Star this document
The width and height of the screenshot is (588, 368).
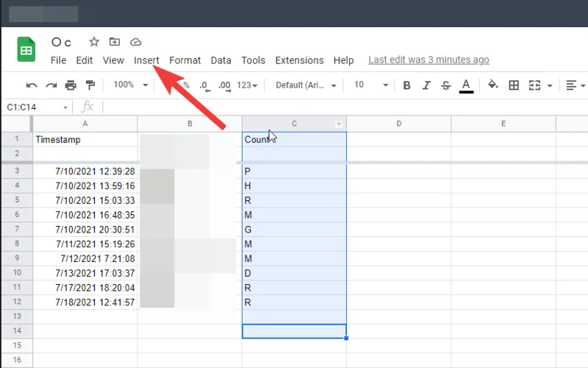(94, 42)
